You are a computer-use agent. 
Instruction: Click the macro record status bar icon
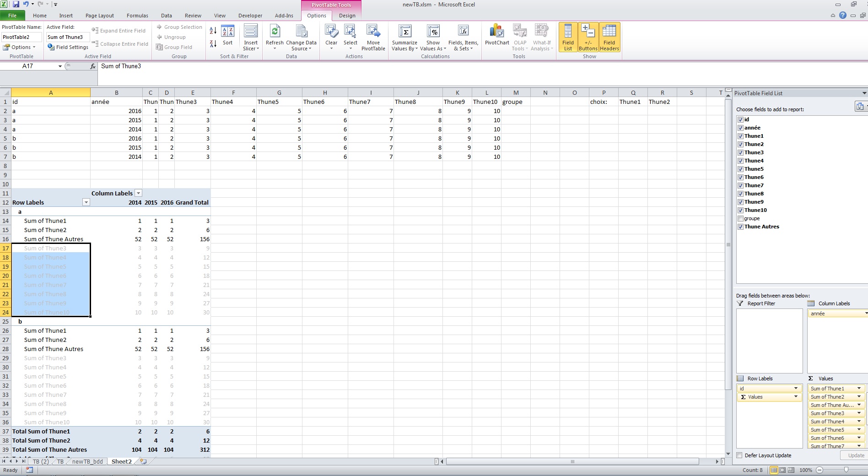coord(30,470)
